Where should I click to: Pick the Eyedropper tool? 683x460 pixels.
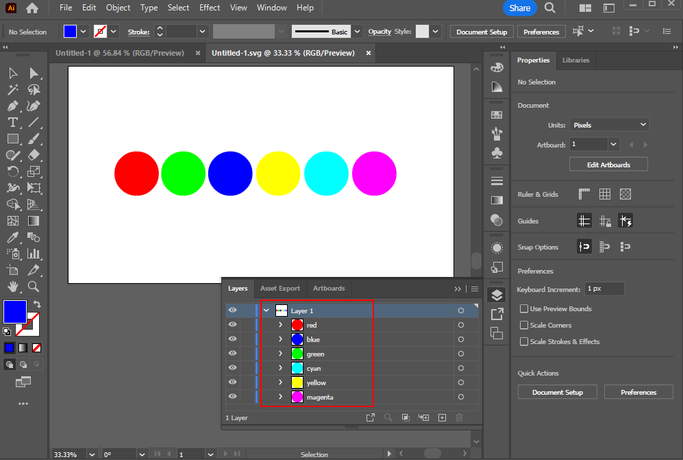point(13,238)
